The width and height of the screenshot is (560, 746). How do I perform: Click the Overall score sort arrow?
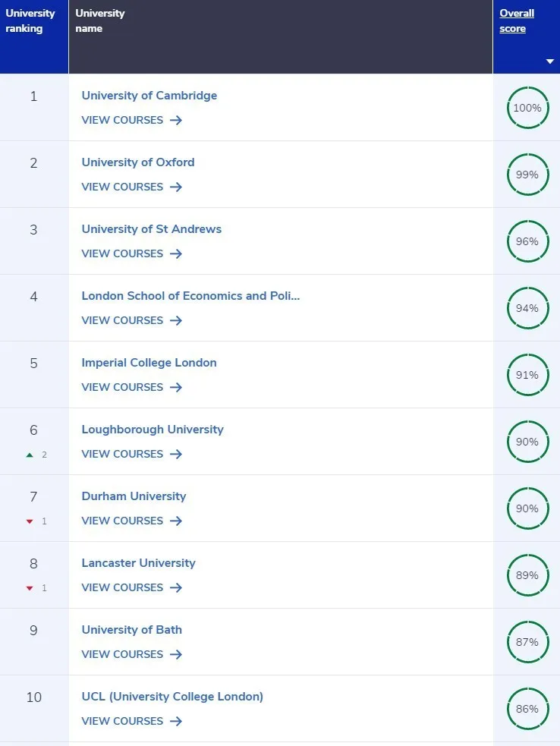coord(550,61)
